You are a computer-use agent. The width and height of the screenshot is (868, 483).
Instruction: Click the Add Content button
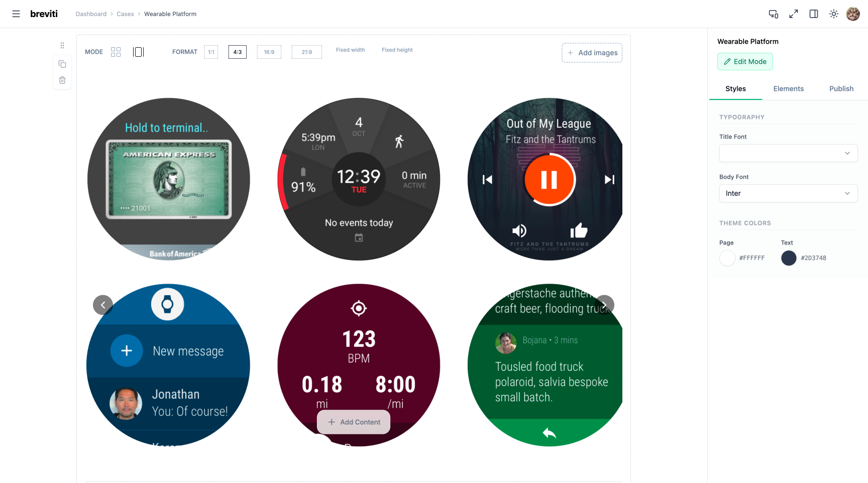[x=354, y=422]
